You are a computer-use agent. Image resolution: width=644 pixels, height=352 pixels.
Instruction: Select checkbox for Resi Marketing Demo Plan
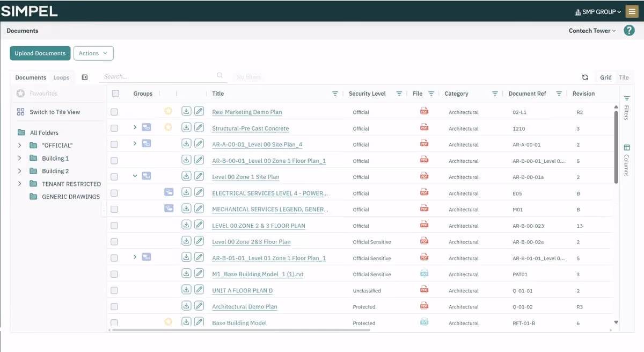(114, 112)
